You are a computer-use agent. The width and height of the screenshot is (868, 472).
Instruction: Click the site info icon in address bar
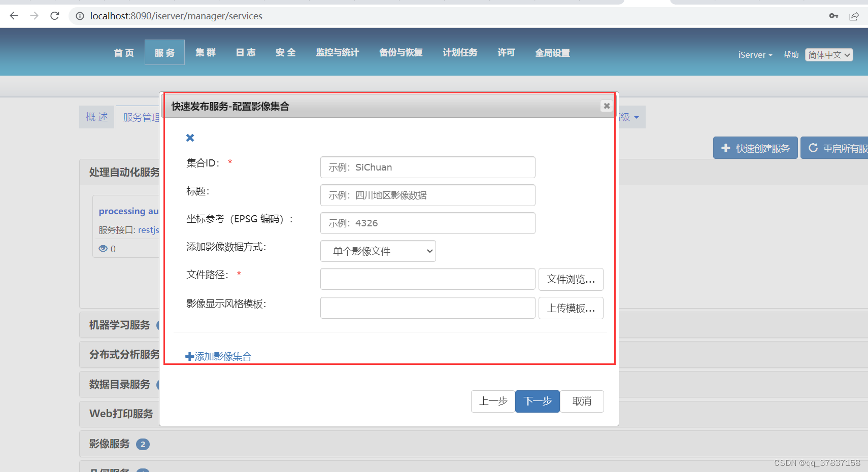[80, 16]
